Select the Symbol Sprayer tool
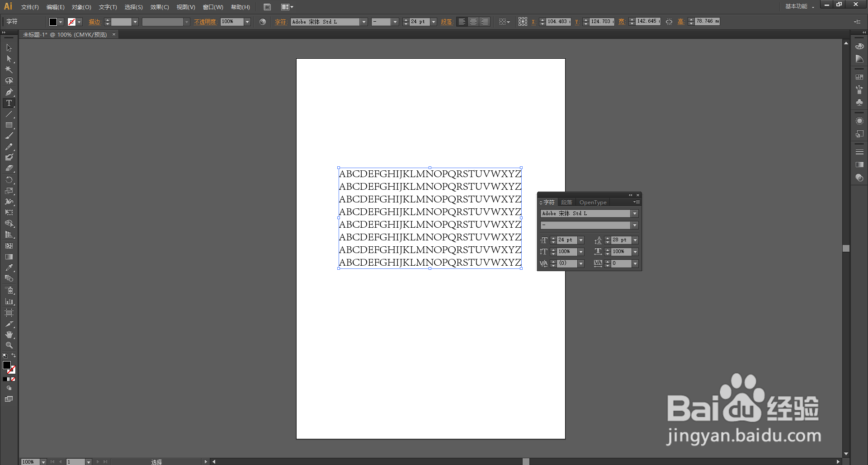Viewport: 868px width, 465px height. (x=9, y=290)
